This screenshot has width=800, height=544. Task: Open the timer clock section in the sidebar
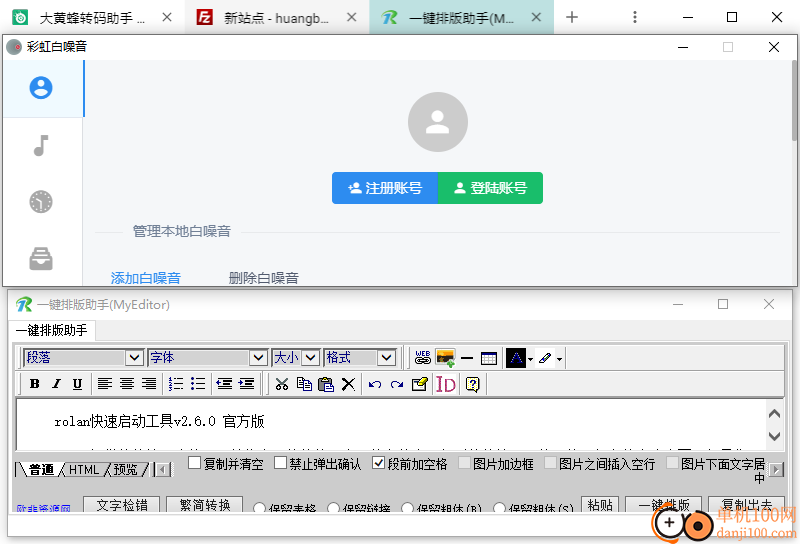point(41,202)
